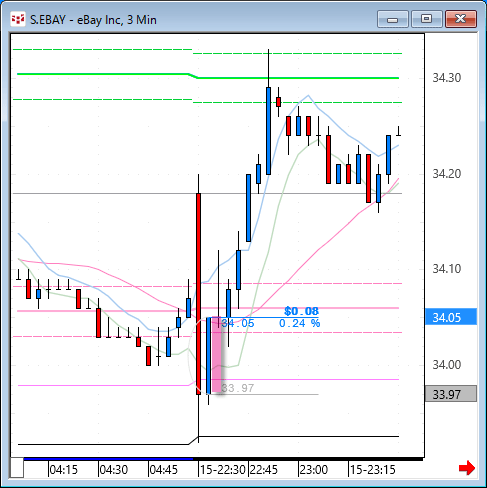Click the gray 33.97 price label

451,394
